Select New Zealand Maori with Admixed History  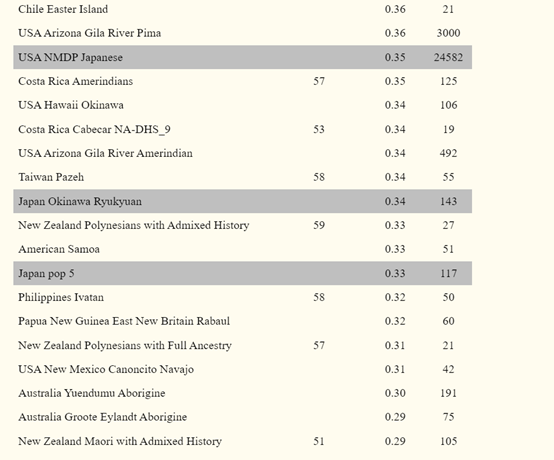(x=120, y=441)
